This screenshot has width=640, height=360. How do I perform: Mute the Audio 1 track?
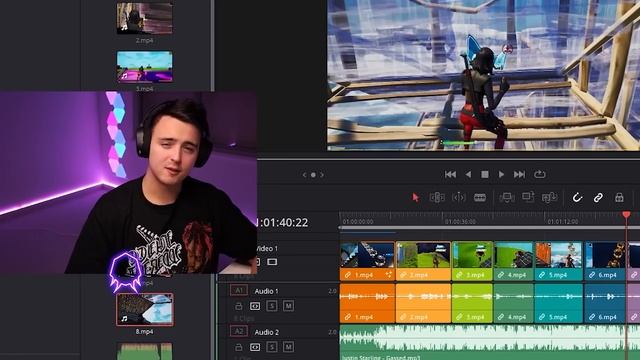coord(289,306)
